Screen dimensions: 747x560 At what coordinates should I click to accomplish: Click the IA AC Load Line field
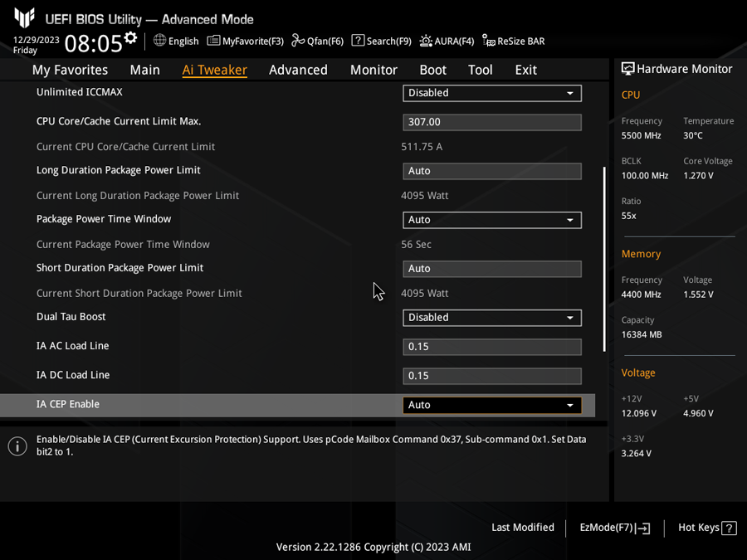pos(492,347)
